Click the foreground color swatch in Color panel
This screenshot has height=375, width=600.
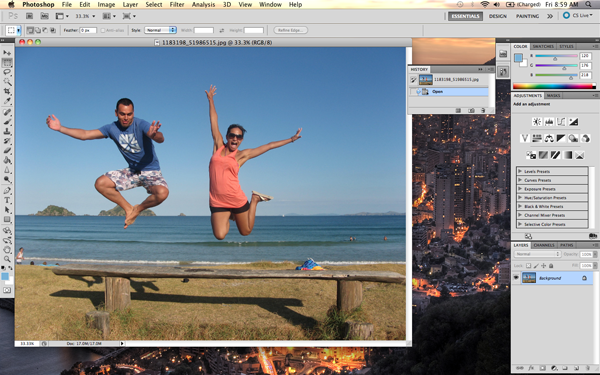(x=518, y=58)
